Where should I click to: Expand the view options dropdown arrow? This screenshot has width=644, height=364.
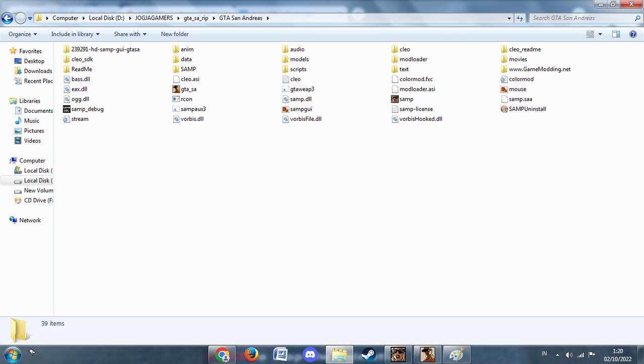click(600, 34)
